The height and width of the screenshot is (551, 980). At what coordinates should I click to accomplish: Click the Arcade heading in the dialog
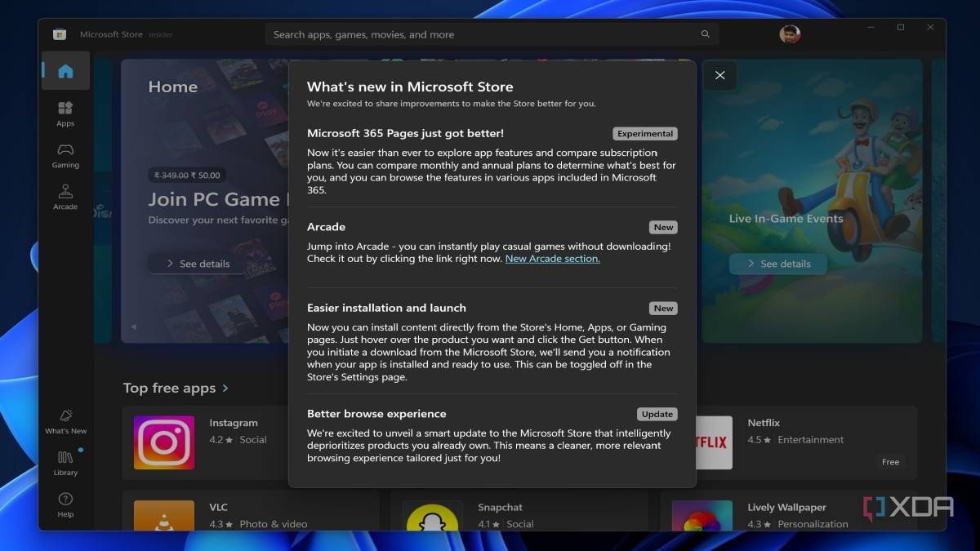326,227
